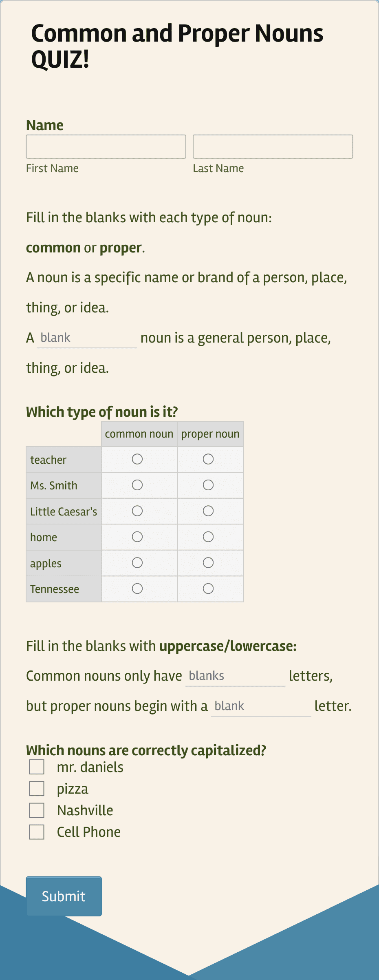Click the First Name input field
Viewport: 379px width, 980px height.
[106, 146]
